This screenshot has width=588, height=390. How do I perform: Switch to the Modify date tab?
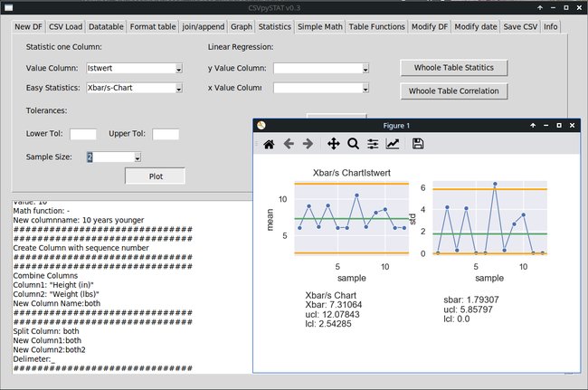pos(476,26)
